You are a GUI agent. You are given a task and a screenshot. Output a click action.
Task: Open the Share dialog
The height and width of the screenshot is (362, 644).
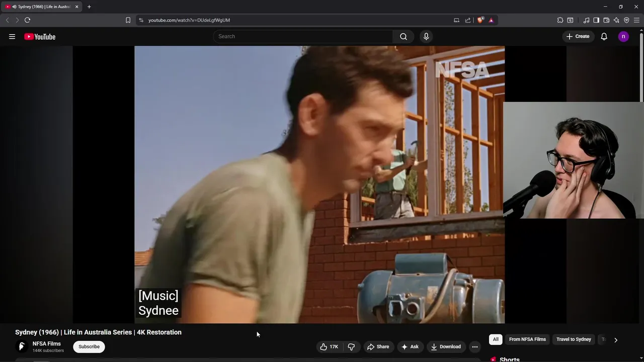click(378, 346)
